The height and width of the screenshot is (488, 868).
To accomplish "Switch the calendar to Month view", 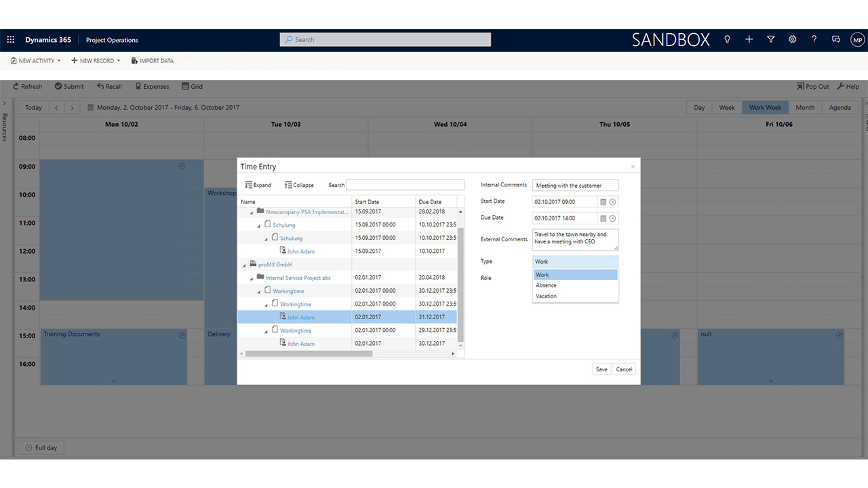I will pyautogui.click(x=805, y=108).
